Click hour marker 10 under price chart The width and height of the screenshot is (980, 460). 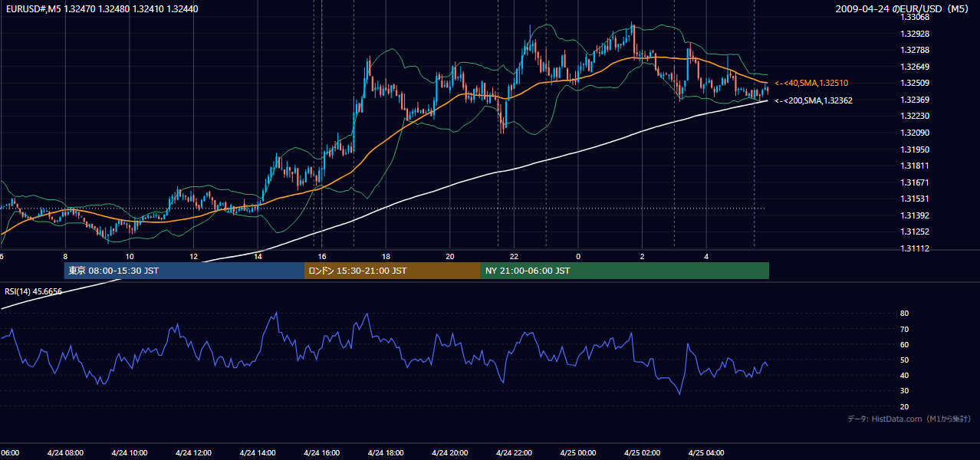click(130, 257)
